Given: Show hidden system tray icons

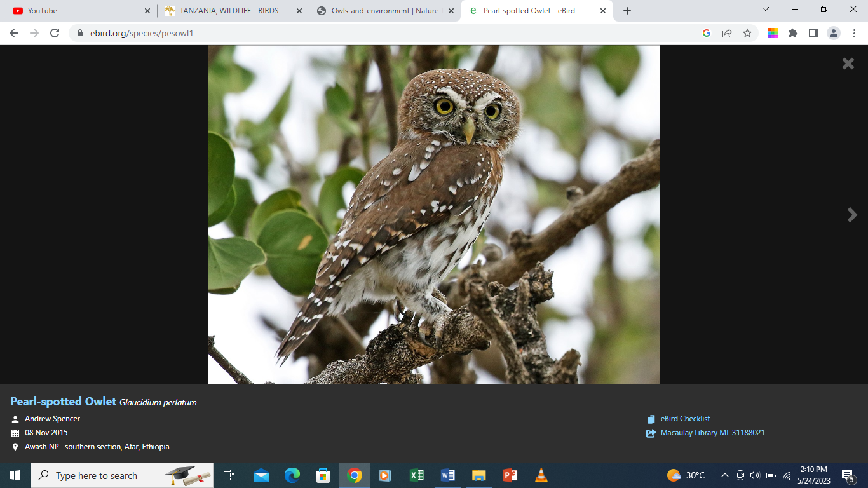Looking at the screenshot, I should (724, 475).
